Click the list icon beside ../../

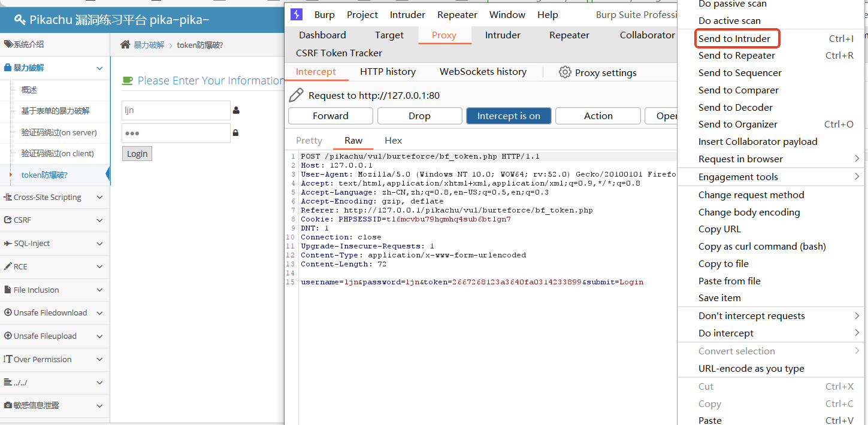tap(8, 382)
